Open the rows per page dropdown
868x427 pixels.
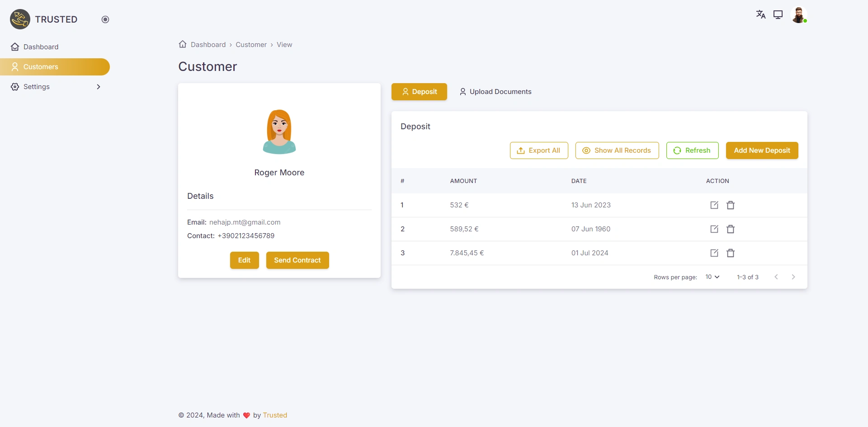712,277
